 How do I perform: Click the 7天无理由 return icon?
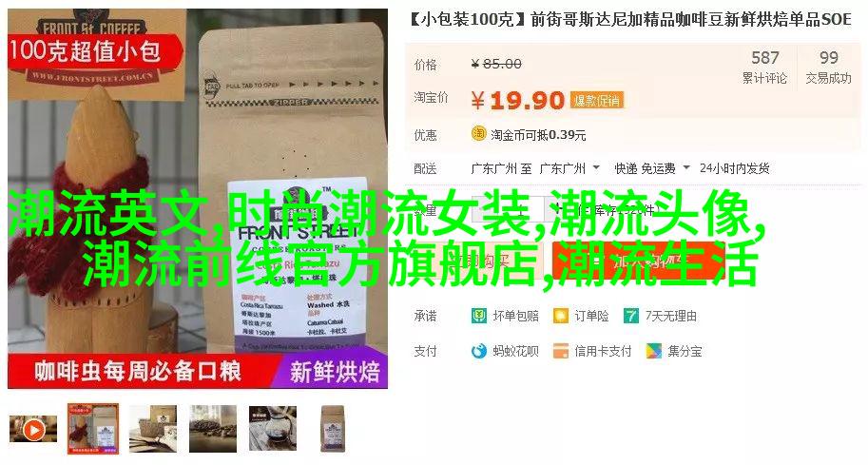point(630,316)
